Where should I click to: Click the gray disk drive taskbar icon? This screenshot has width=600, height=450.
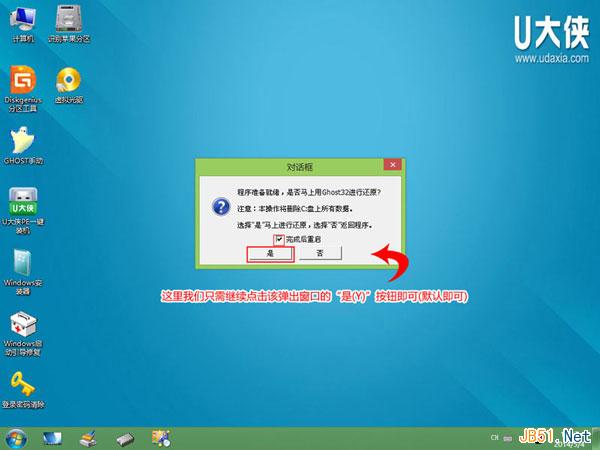click(124, 438)
